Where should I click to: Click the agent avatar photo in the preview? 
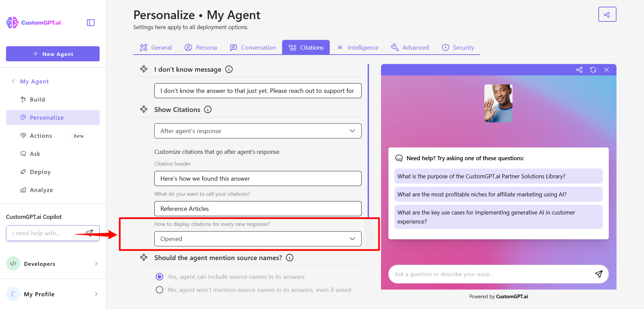click(498, 103)
